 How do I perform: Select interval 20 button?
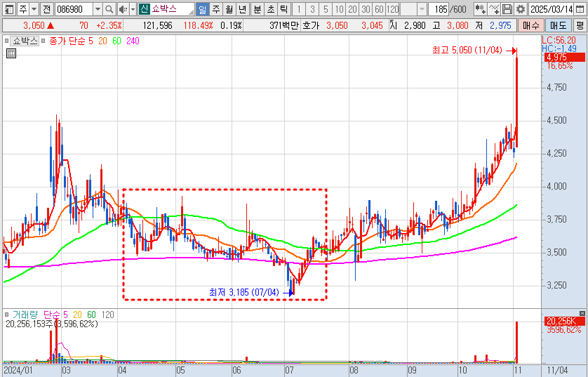tap(352, 9)
